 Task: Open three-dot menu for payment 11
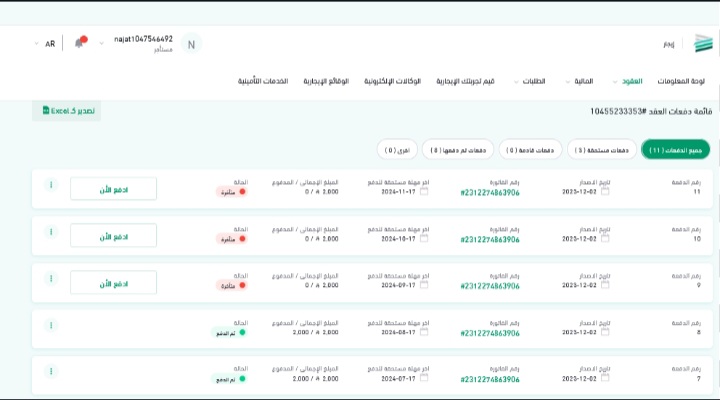(51, 185)
